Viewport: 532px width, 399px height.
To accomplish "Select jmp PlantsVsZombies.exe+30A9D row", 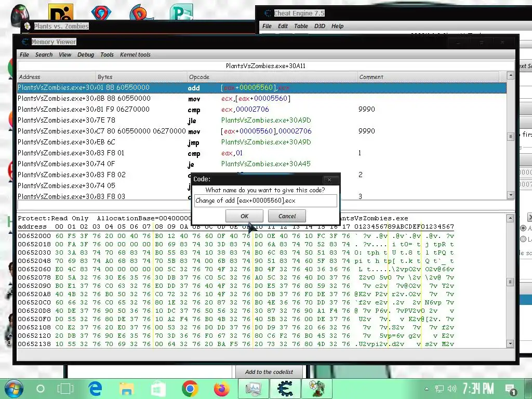I will tap(262, 142).
